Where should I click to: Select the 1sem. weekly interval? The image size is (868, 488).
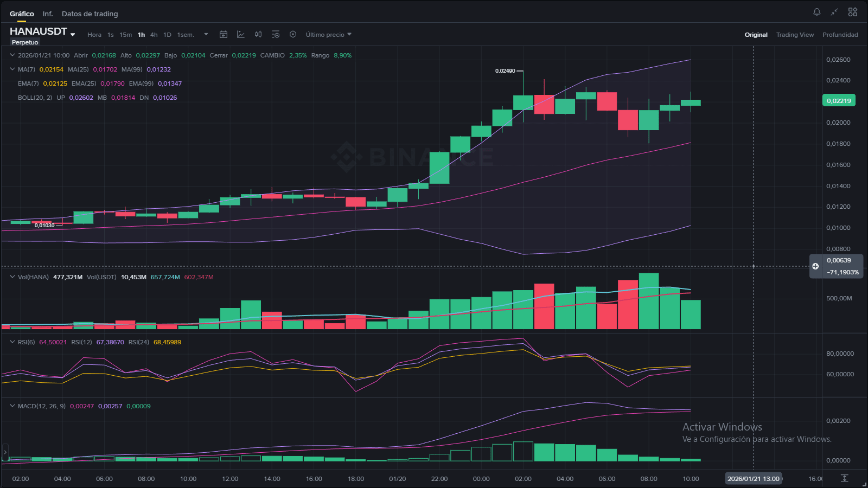click(x=186, y=35)
